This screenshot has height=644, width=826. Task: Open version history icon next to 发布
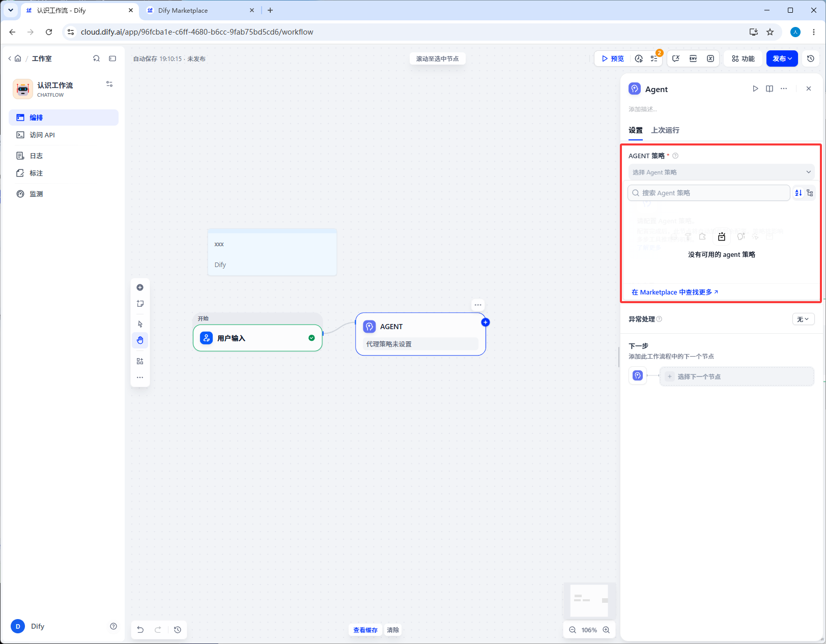click(811, 58)
